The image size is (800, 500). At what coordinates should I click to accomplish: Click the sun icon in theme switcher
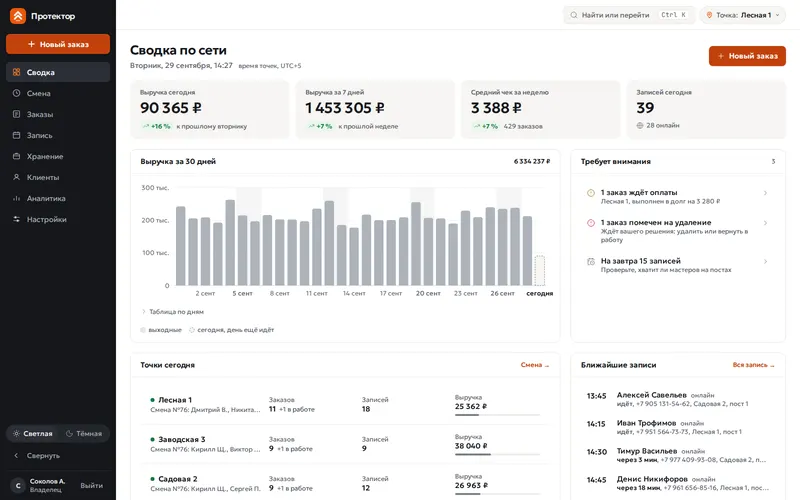click(16, 433)
